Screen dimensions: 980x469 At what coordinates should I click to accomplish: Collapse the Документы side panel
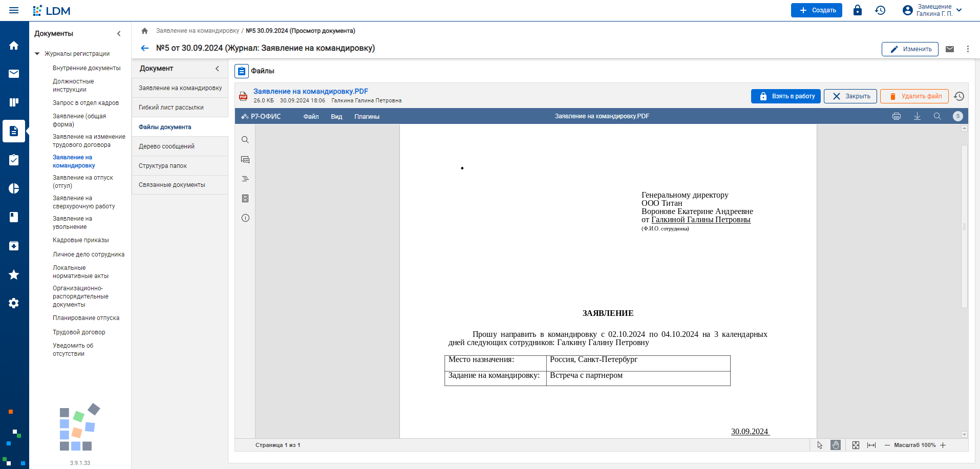(x=119, y=34)
